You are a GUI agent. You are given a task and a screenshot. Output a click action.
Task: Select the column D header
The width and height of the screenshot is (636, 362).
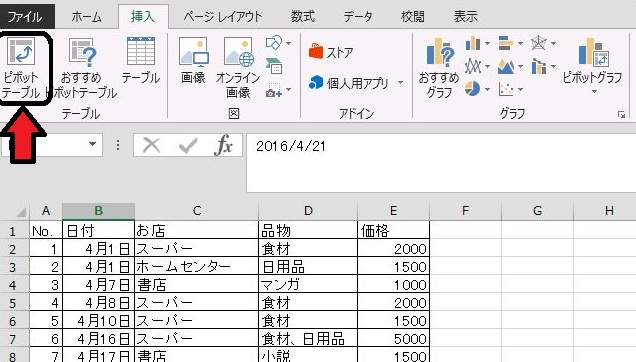coord(308,211)
